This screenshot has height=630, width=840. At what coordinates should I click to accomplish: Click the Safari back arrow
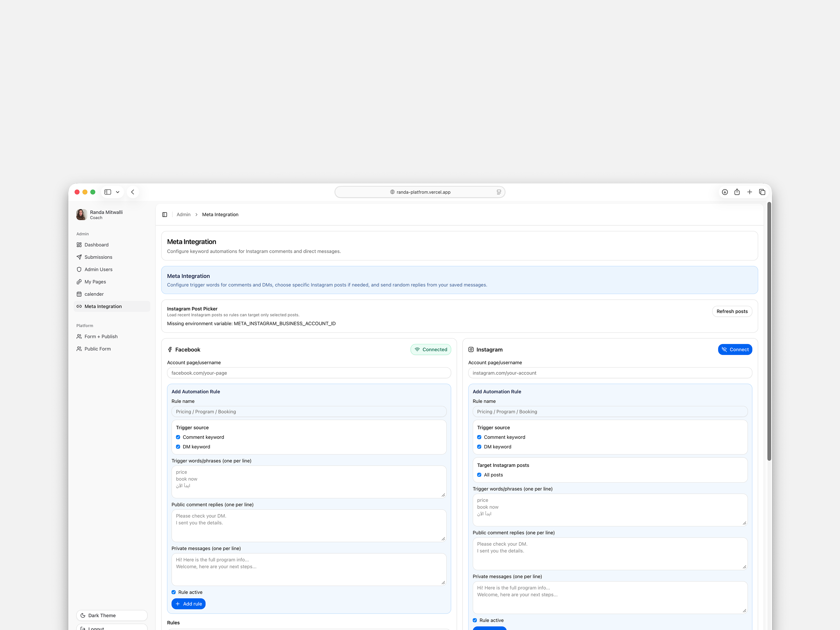133,192
